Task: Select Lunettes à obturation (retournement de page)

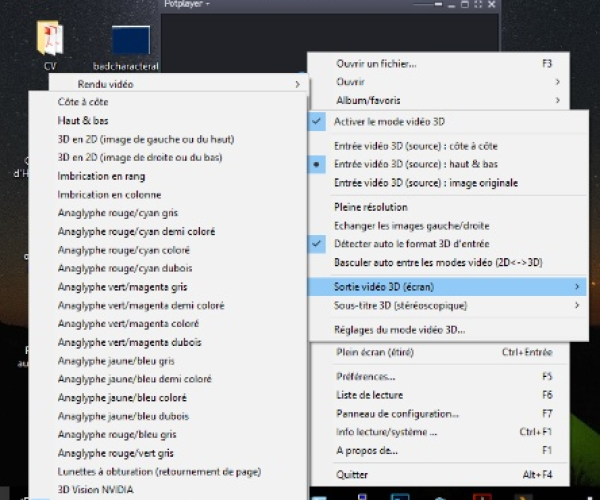Action: (168, 472)
